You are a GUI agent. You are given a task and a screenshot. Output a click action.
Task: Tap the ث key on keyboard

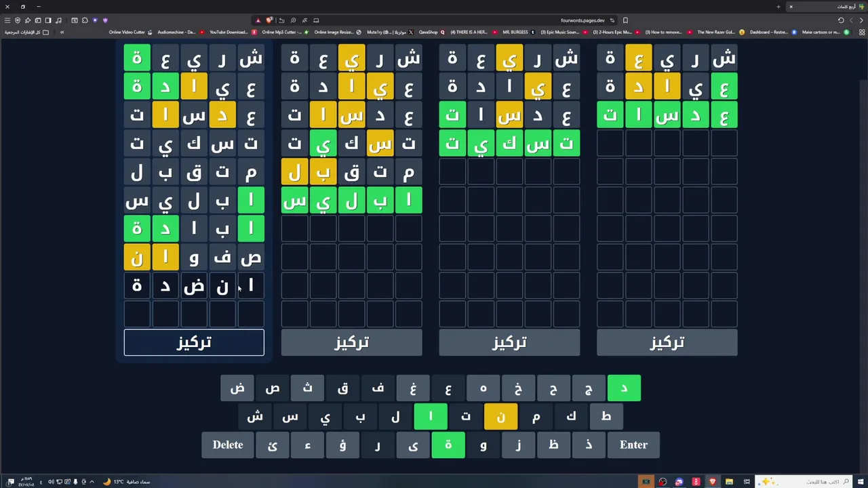pos(308,388)
